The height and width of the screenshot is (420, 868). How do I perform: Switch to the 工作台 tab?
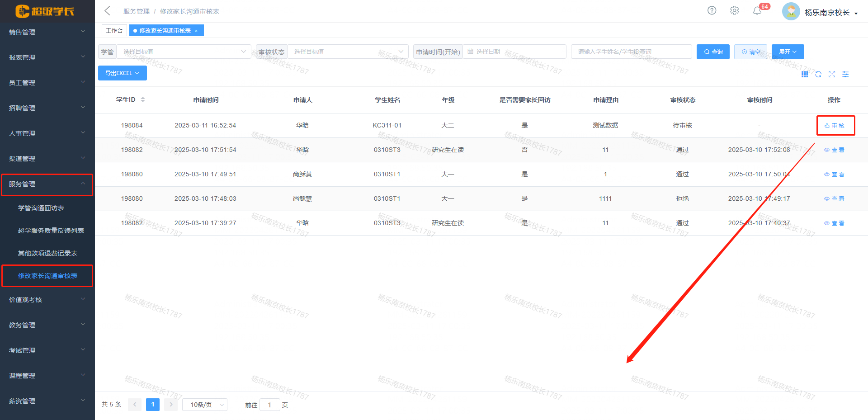coord(114,30)
